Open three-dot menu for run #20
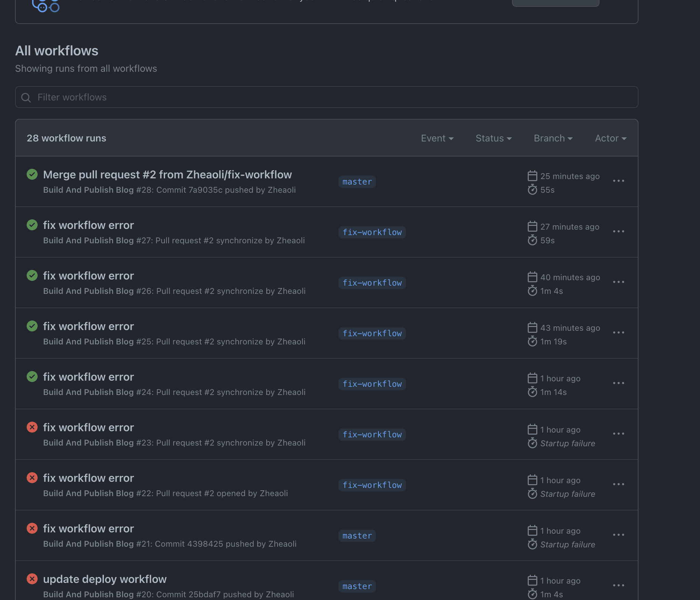The height and width of the screenshot is (600, 700). pyautogui.click(x=618, y=586)
